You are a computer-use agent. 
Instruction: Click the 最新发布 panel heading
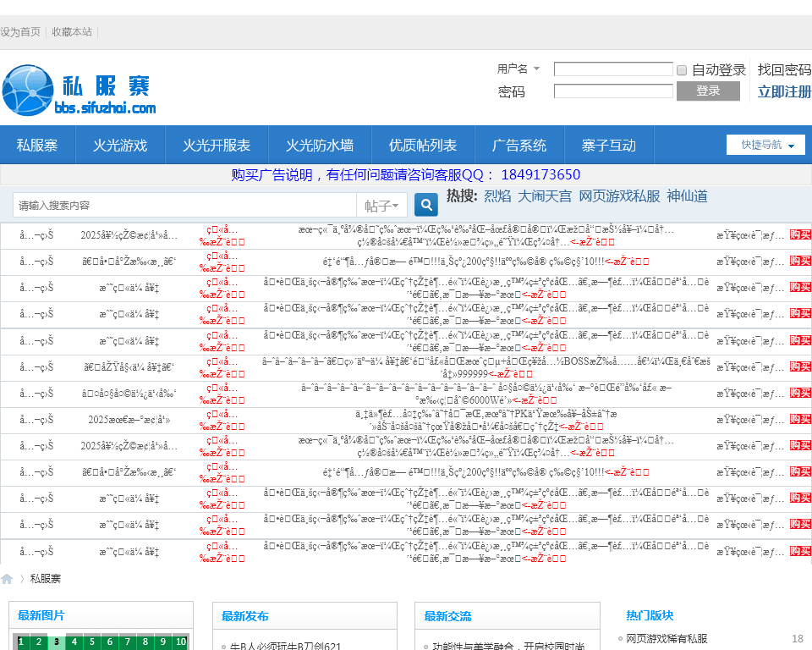[245, 616]
